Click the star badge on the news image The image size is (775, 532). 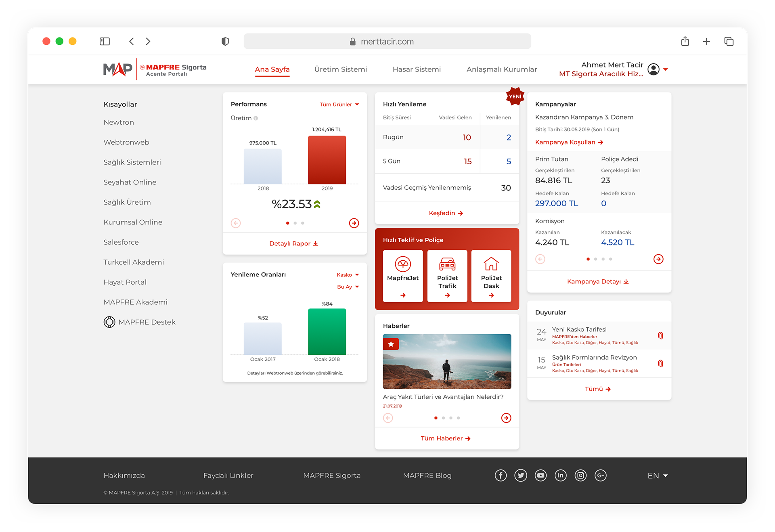click(391, 344)
